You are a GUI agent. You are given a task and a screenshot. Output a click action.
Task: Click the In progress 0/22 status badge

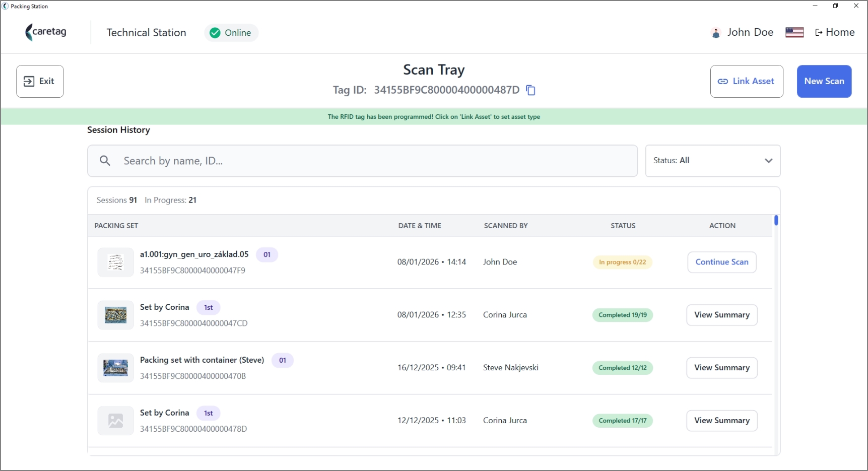[622, 262]
